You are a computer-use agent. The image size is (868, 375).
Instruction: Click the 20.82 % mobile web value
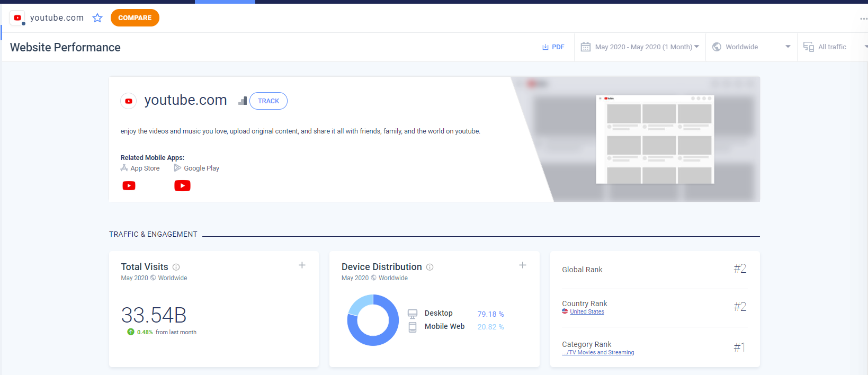490,327
